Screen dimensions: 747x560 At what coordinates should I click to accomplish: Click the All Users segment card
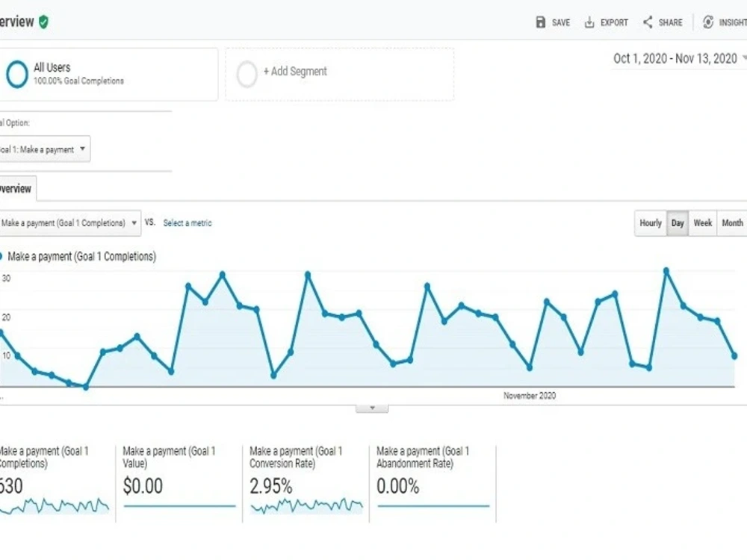108,74
